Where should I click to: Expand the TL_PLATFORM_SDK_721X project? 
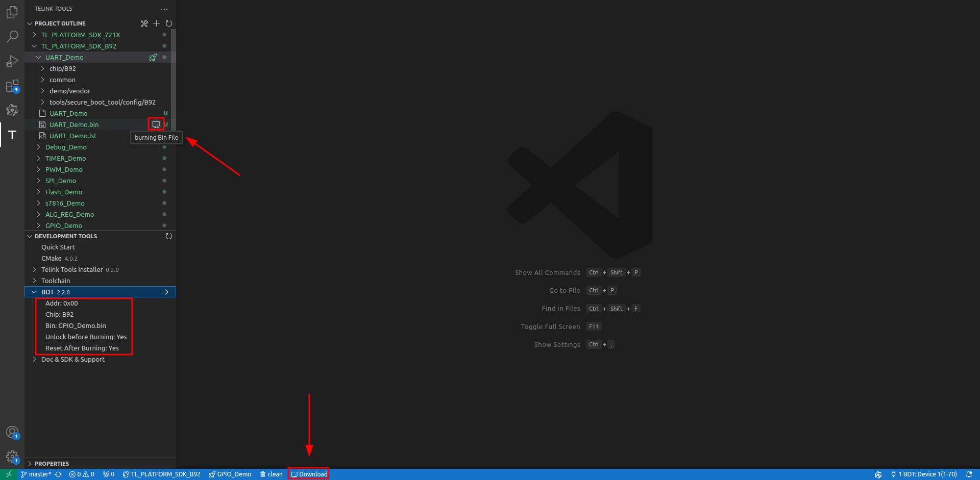34,35
